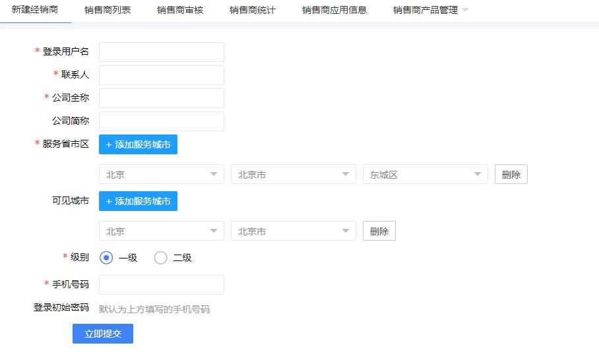Select the 一级 level radio button
This screenshot has width=599, height=364.
106,258
